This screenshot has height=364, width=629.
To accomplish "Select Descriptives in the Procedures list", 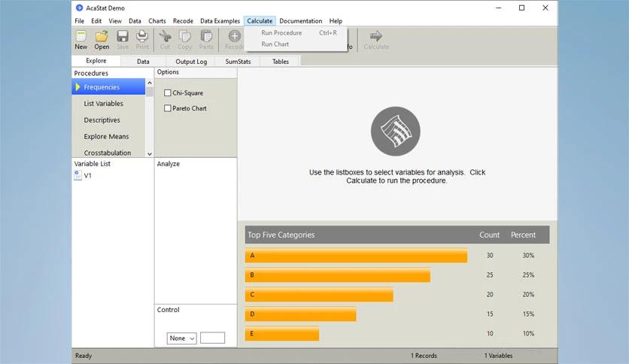I will point(102,120).
